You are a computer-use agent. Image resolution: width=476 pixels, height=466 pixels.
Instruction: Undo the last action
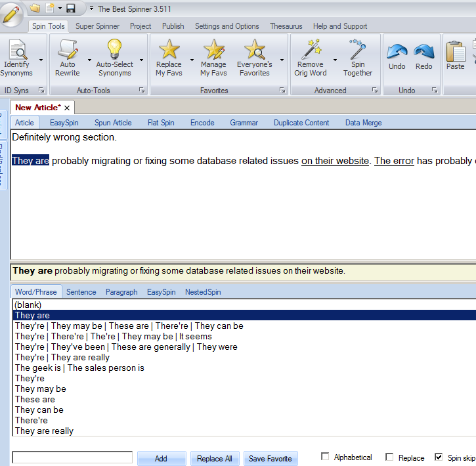(397, 57)
